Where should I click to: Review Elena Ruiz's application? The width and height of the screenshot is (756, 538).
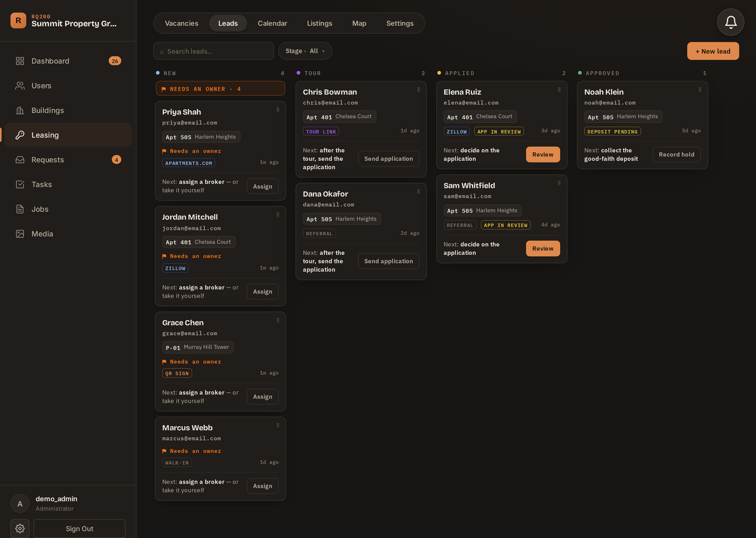(543, 154)
